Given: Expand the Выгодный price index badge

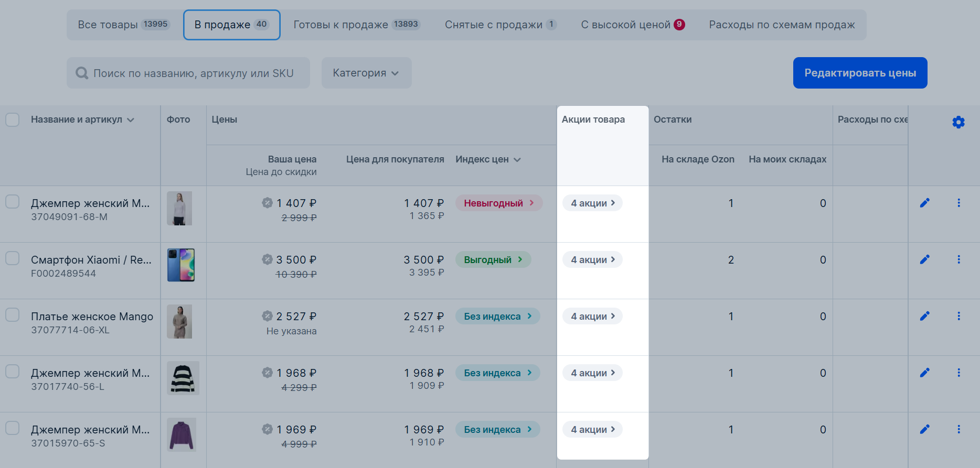Looking at the screenshot, I should coord(493,259).
